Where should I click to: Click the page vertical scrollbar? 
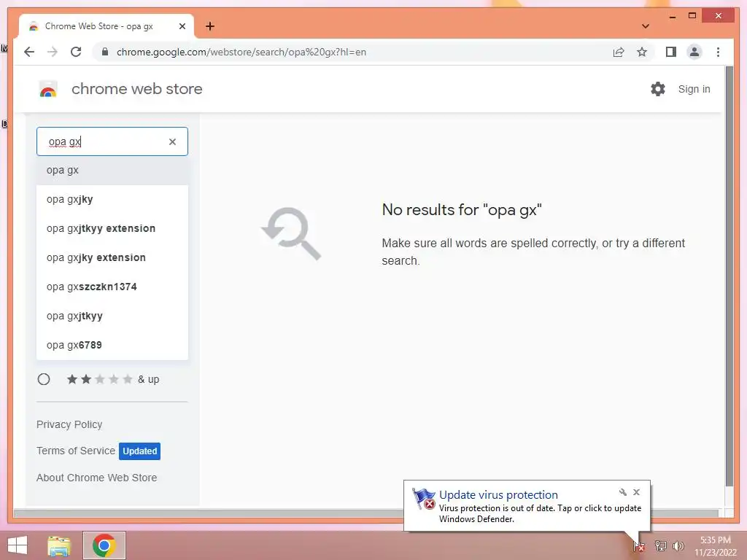pos(729,276)
